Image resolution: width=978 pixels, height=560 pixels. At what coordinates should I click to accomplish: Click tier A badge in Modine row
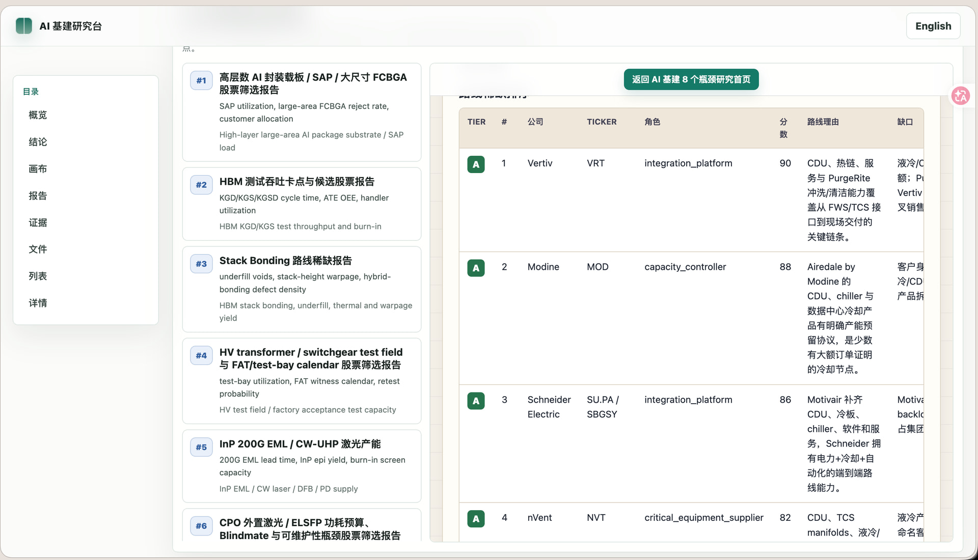pos(476,268)
